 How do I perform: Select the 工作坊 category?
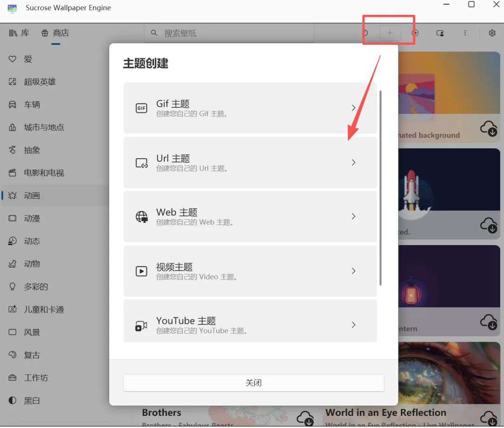(55, 378)
